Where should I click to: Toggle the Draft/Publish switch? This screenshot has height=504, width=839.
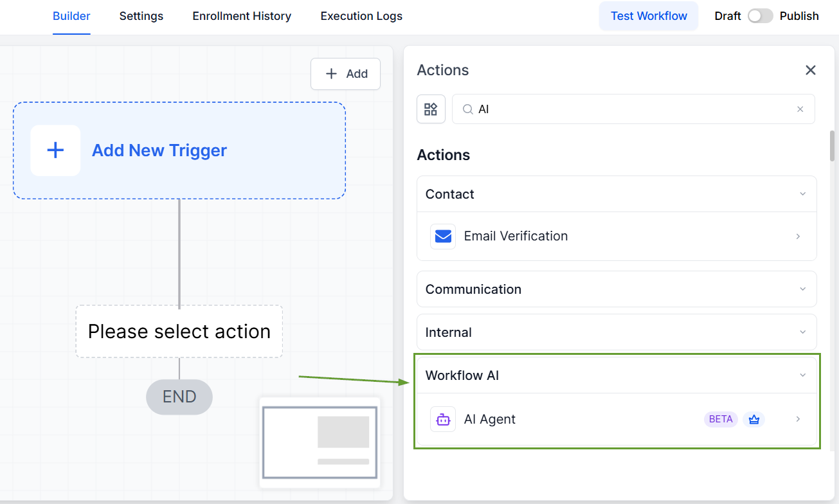tap(760, 16)
